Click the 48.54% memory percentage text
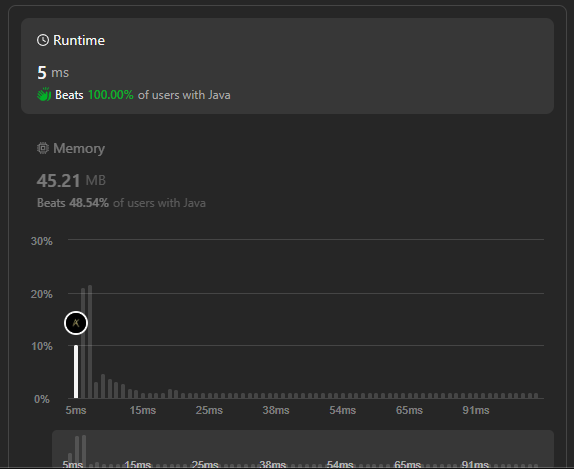The width and height of the screenshot is (574, 469). (89, 203)
